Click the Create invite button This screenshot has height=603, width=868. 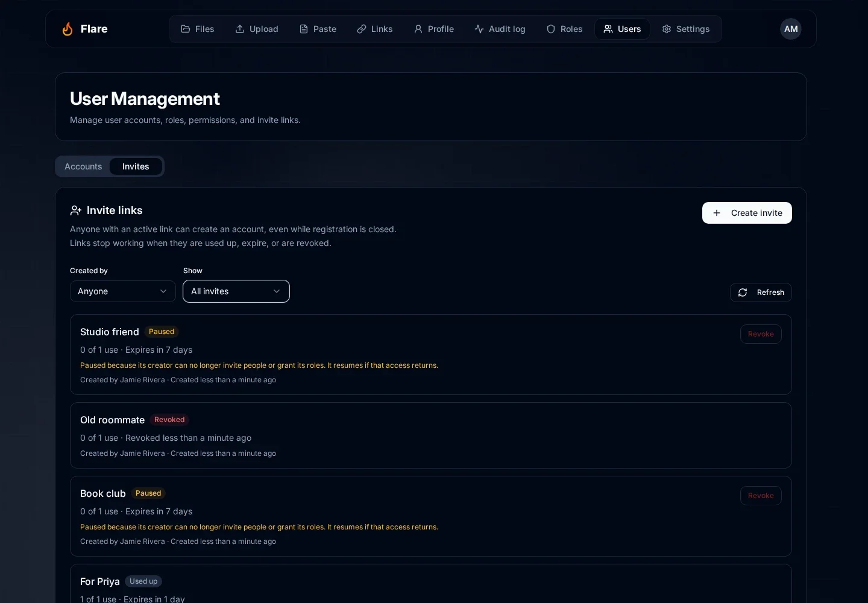click(x=747, y=213)
